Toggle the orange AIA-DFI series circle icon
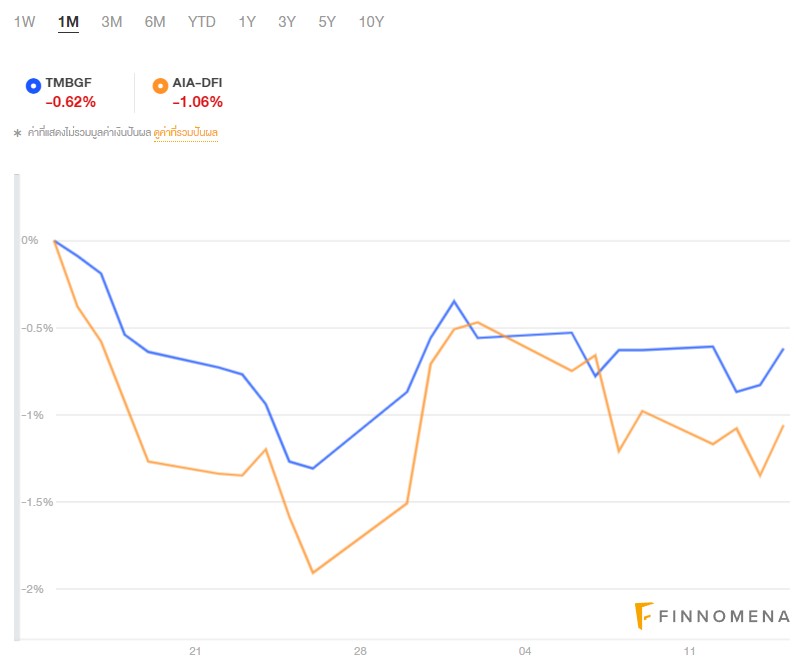The image size is (800, 664). click(x=160, y=86)
